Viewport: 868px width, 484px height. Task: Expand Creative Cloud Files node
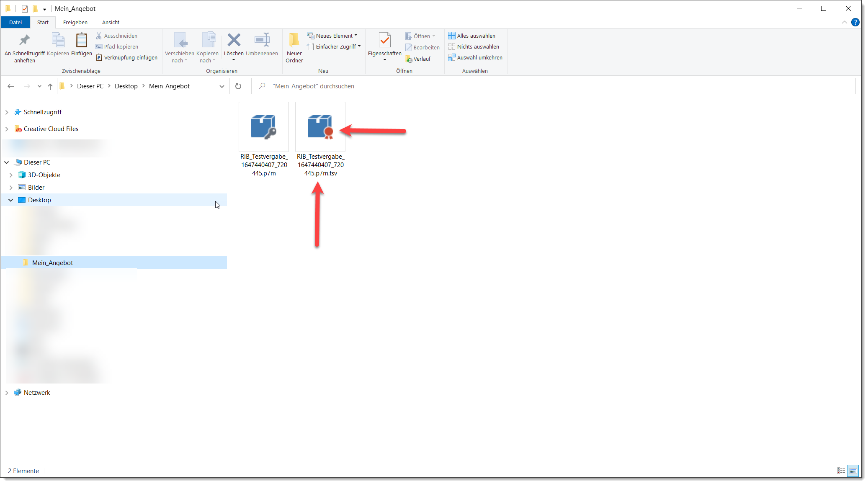(7, 129)
